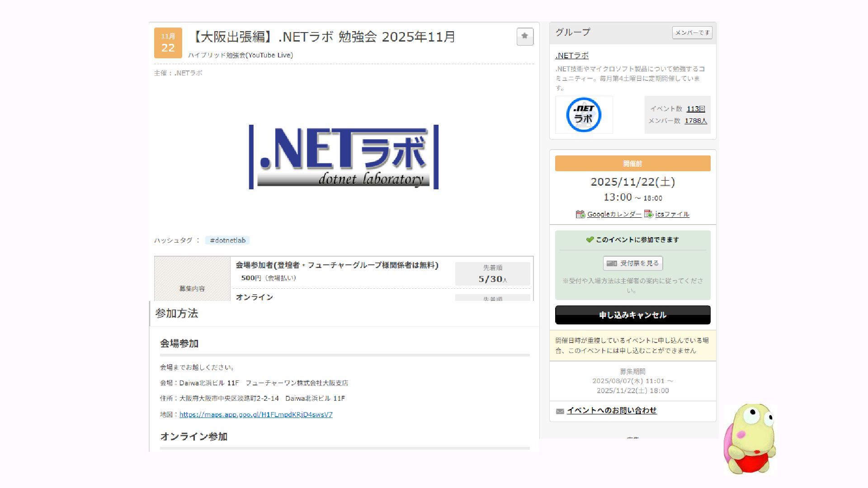Click 申し込みキャンセル button
The height and width of the screenshot is (488, 868).
(x=633, y=315)
